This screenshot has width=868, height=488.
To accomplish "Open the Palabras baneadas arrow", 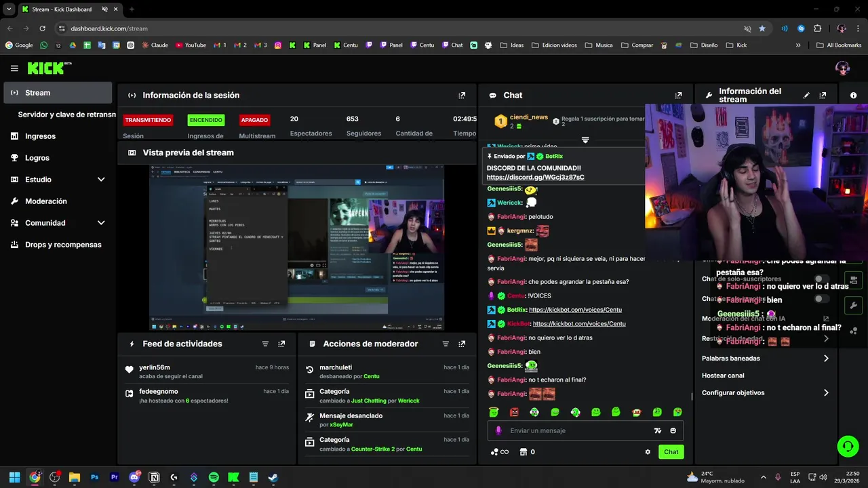I will point(826,359).
